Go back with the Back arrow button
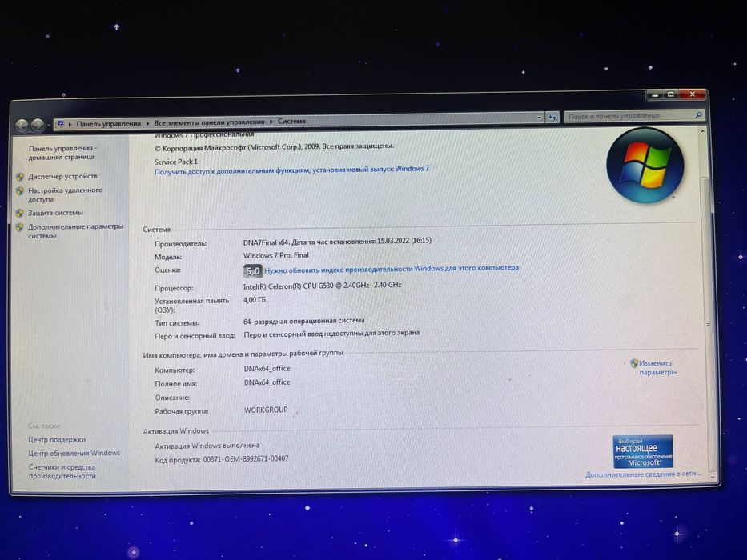This screenshot has width=747, height=560. [22, 126]
